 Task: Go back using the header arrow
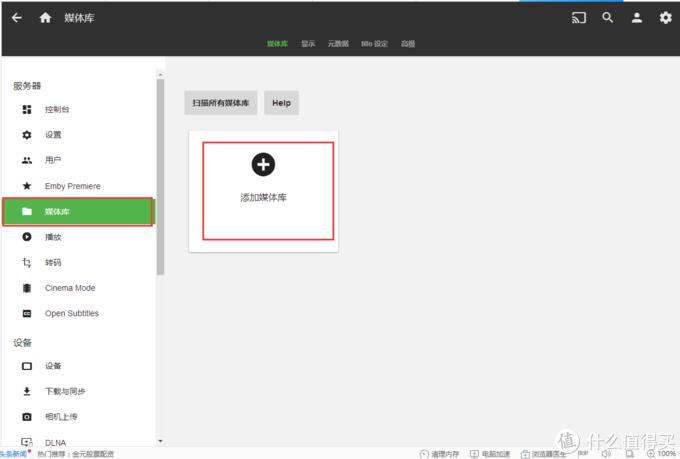16,18
